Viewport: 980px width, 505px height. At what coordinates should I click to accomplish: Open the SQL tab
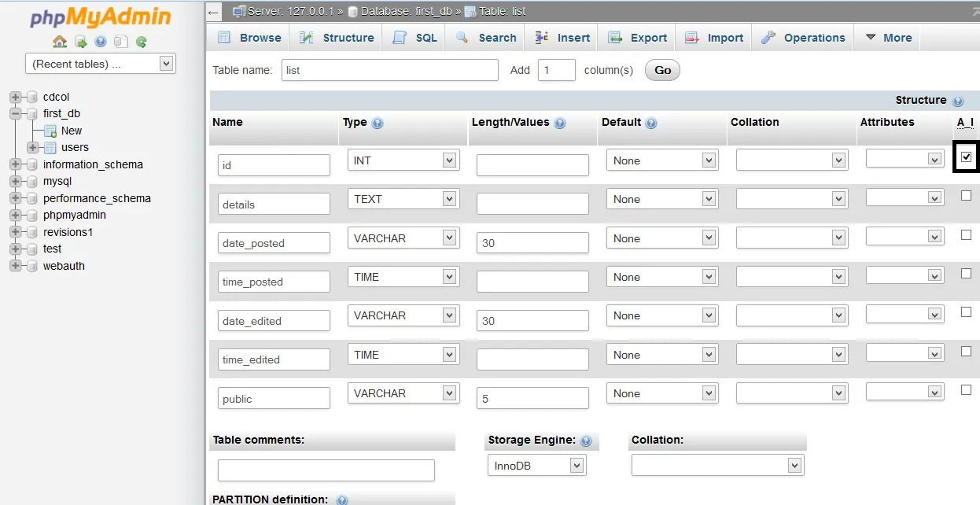(x=414, y=38)
